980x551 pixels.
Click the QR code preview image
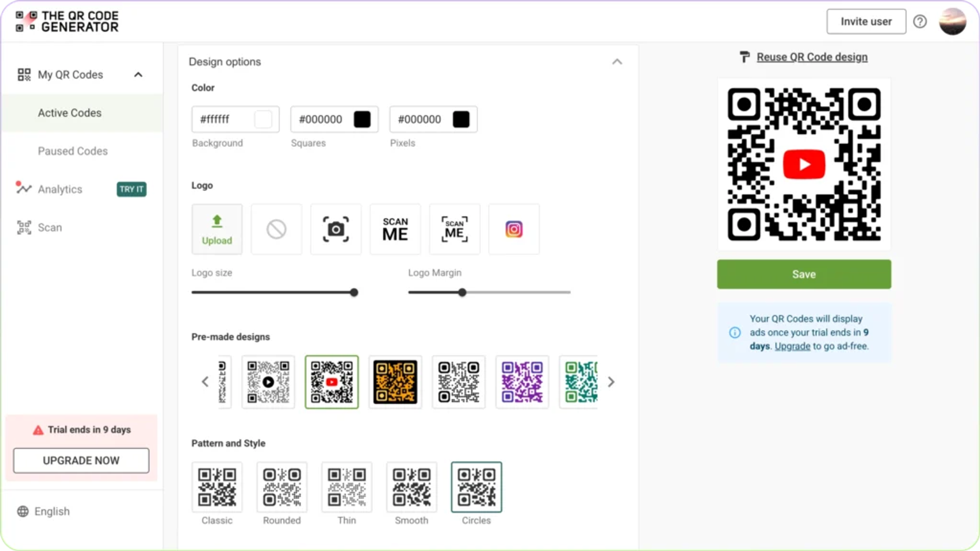tap(804, 164)
